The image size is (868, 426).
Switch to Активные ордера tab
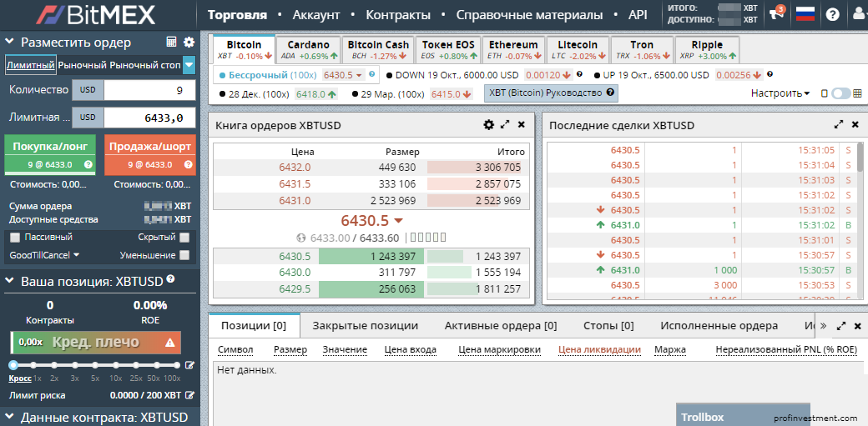tap(501, 326)
